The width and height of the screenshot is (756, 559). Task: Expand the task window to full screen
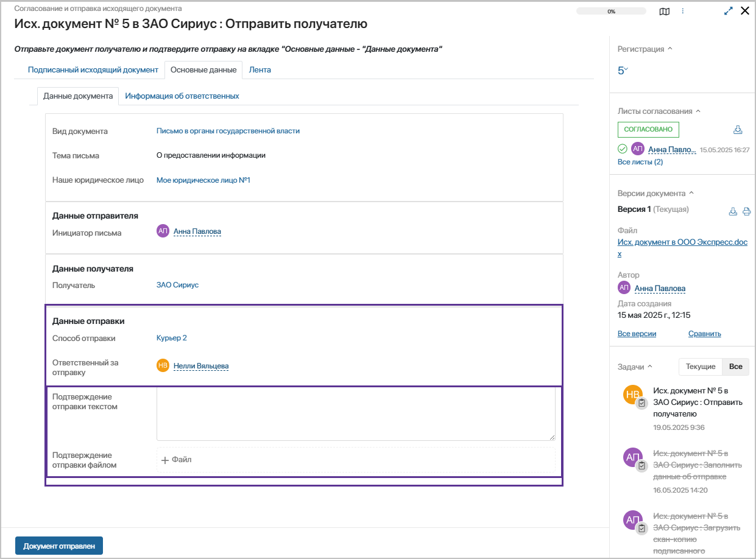point(728,11)
